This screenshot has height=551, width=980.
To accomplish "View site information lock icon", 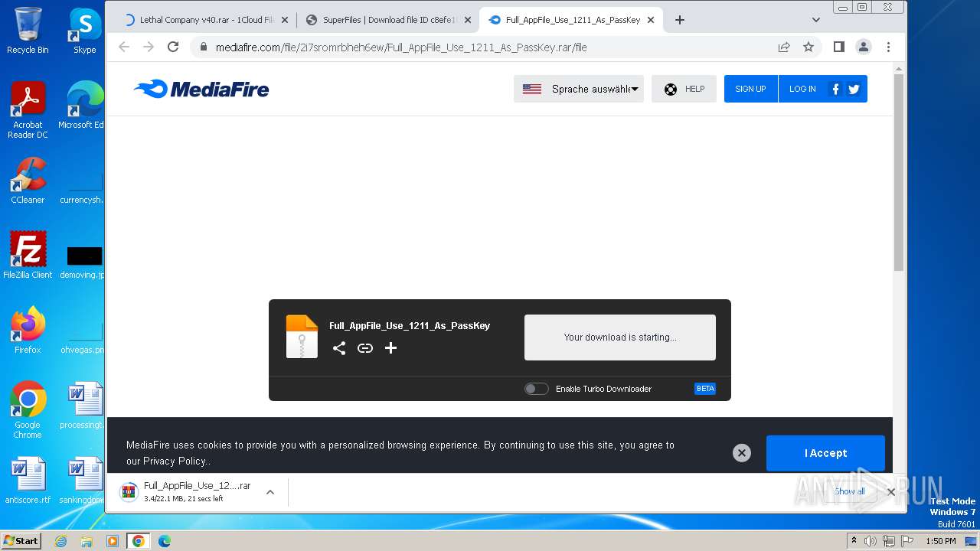I will (x=203, y=47).
